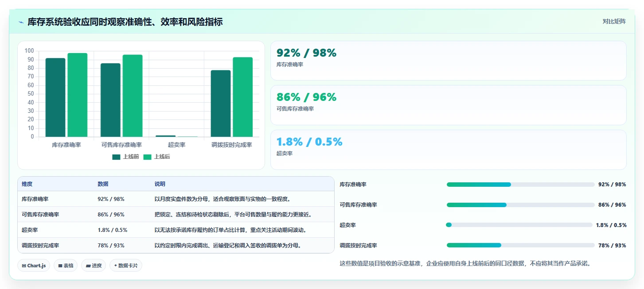Click the 对比矩阵 label in the header

614,21
